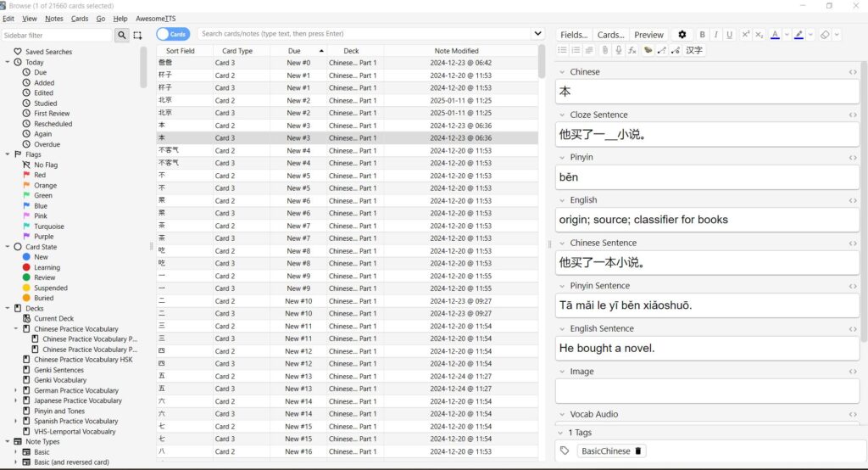Open the Go menu
This screenshot has width=868, height=470.
point(100,19)
